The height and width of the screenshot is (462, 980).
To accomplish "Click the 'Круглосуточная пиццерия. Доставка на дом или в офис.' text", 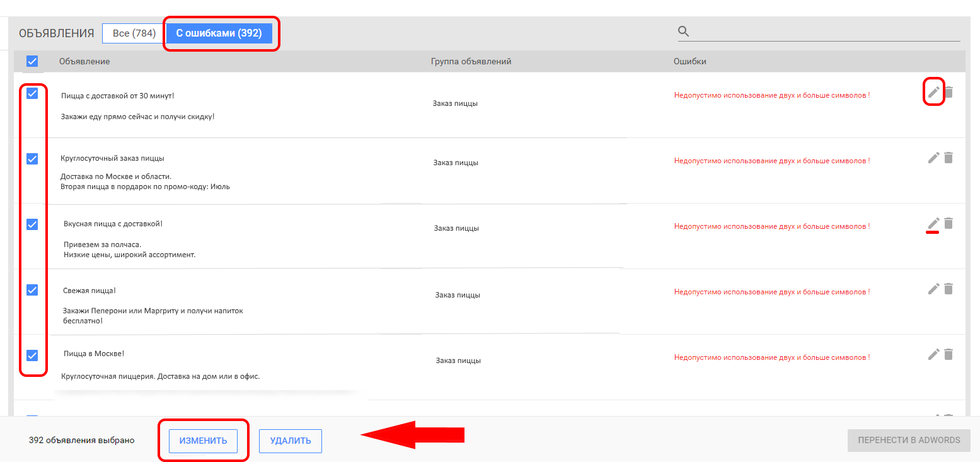I will [161, 376].
